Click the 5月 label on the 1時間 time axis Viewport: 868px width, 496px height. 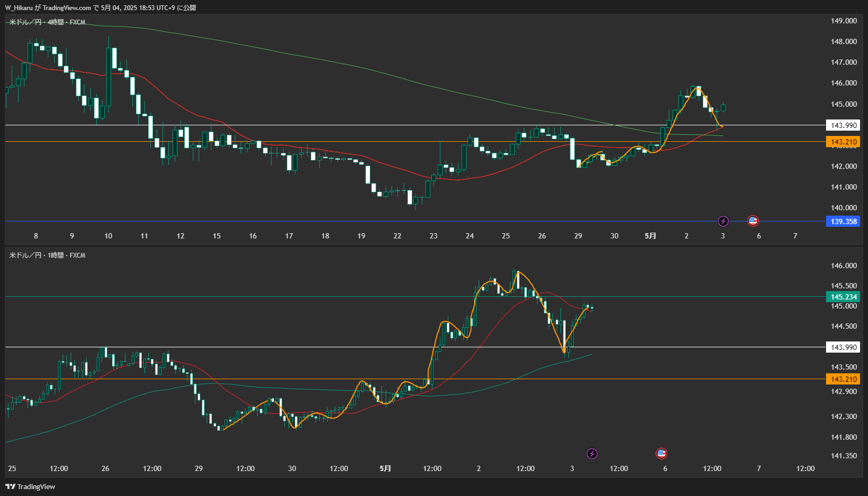coord(385,468)
